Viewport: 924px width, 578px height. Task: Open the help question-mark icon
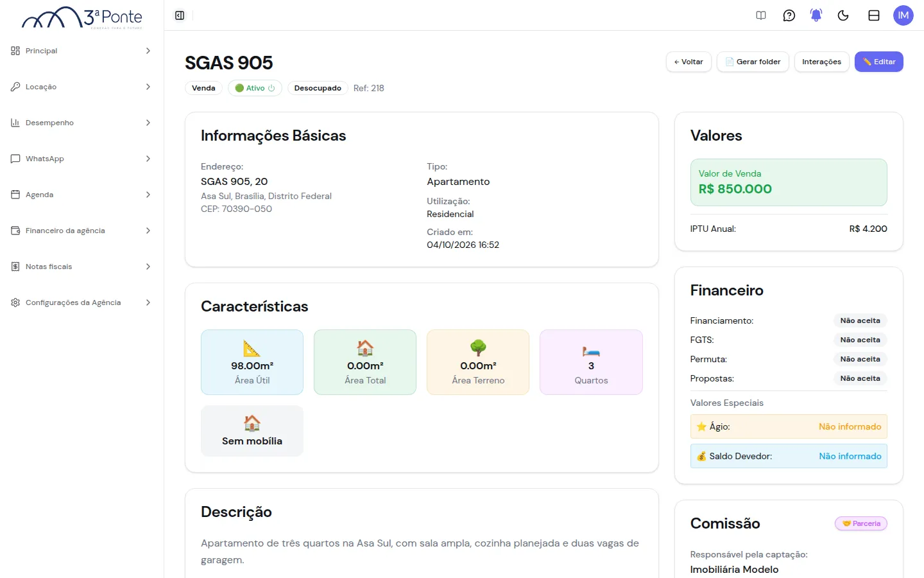pos(789,15)
